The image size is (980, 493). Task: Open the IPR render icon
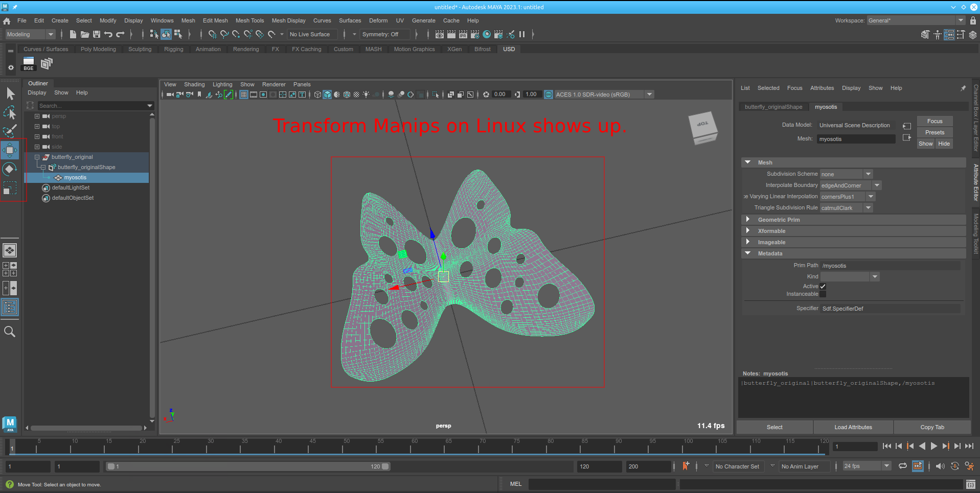463,34
